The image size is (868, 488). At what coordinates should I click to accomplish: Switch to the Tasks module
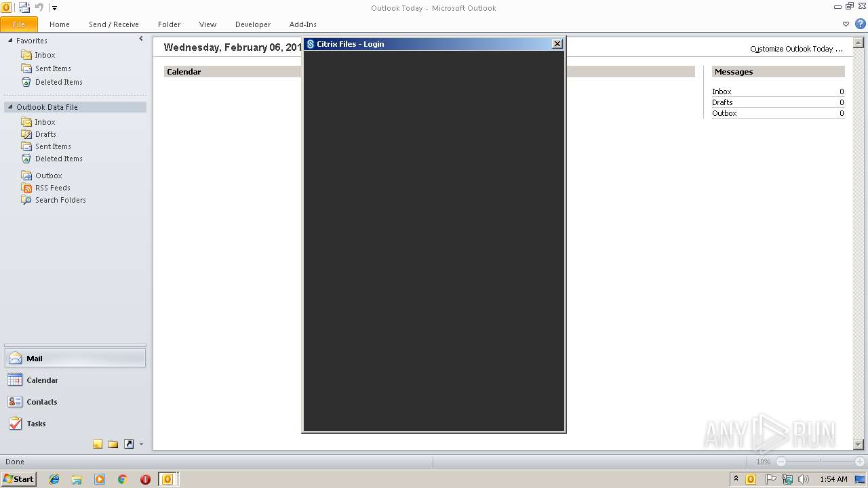point(75,424)
